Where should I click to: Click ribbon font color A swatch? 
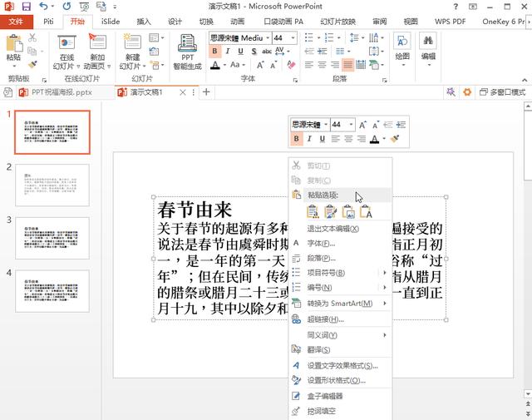pos(214,65)
